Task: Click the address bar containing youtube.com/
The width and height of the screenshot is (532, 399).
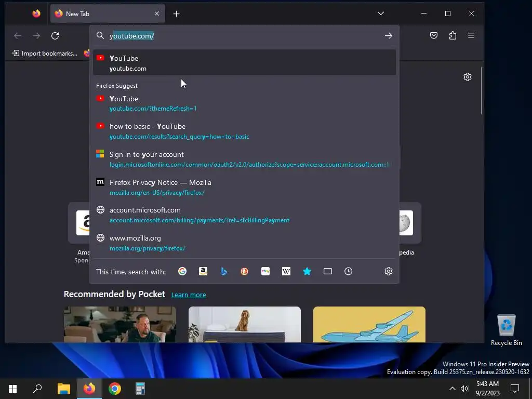Action: tap(244, 36)
